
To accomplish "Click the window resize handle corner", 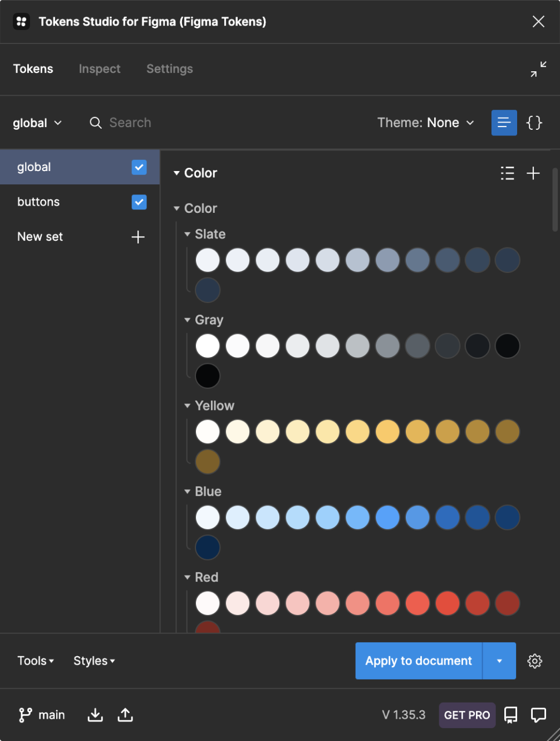I will (553, 734).
